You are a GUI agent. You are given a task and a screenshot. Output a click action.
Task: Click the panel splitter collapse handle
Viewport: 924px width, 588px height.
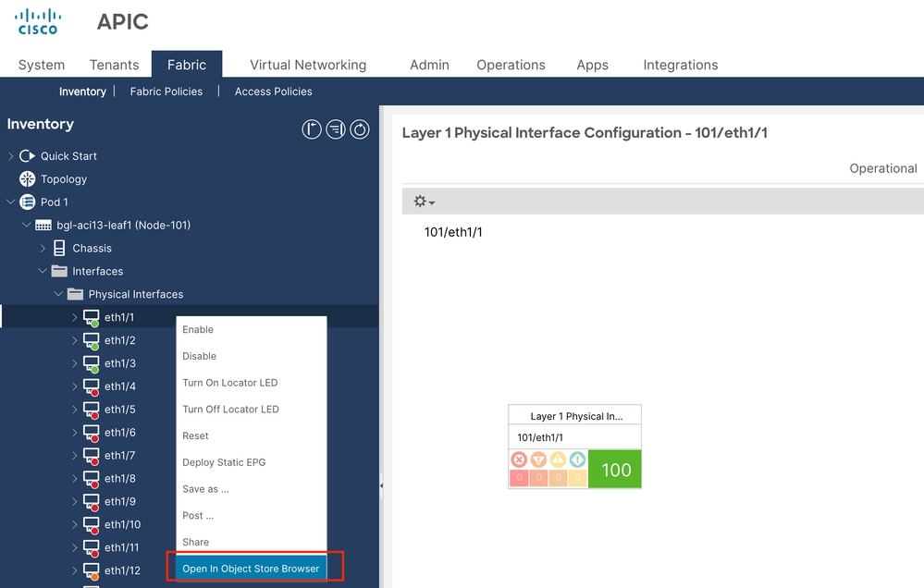(381, 486)
